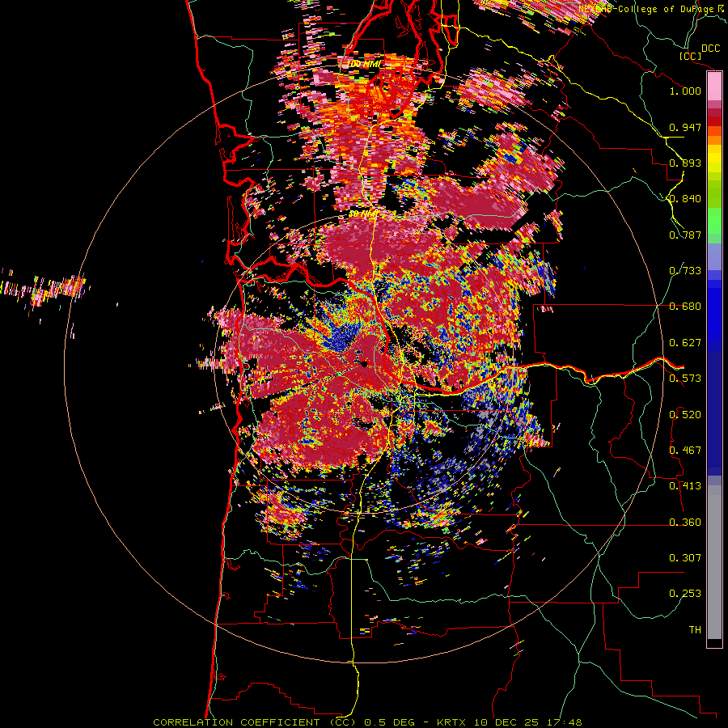
Task: Click the 100 NMI range ring label
Action: point(365,64)
